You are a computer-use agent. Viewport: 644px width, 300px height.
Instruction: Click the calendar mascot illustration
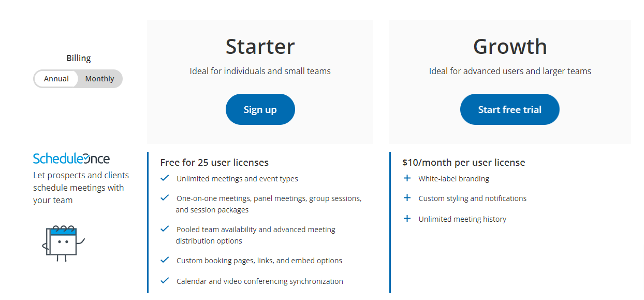point(63,243)
